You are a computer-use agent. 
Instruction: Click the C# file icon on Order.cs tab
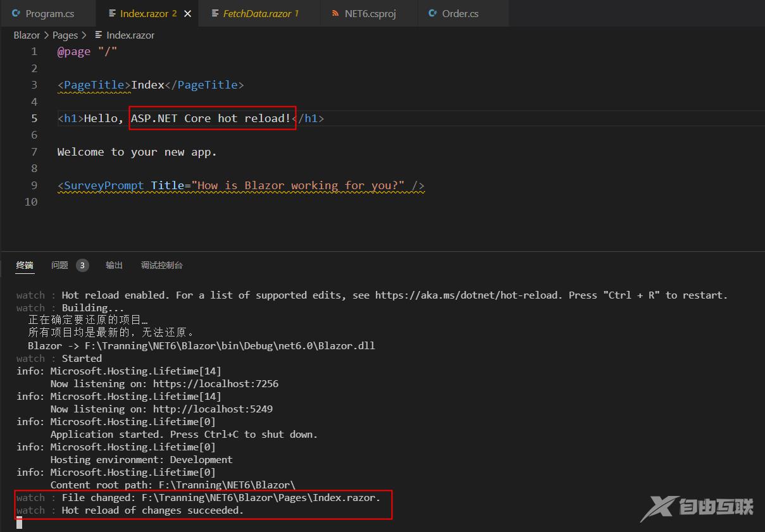433,13
